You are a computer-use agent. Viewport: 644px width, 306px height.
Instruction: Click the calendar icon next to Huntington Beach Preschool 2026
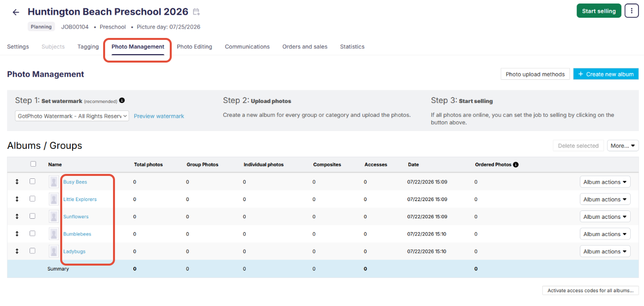click(x=196, y=12)
